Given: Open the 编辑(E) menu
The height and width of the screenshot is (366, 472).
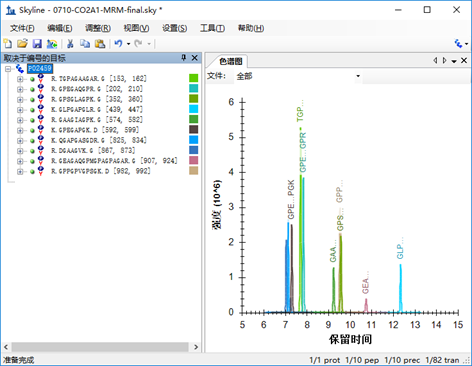Looking at the screenshot, I should pyautogui.click(x=60, y=28).
